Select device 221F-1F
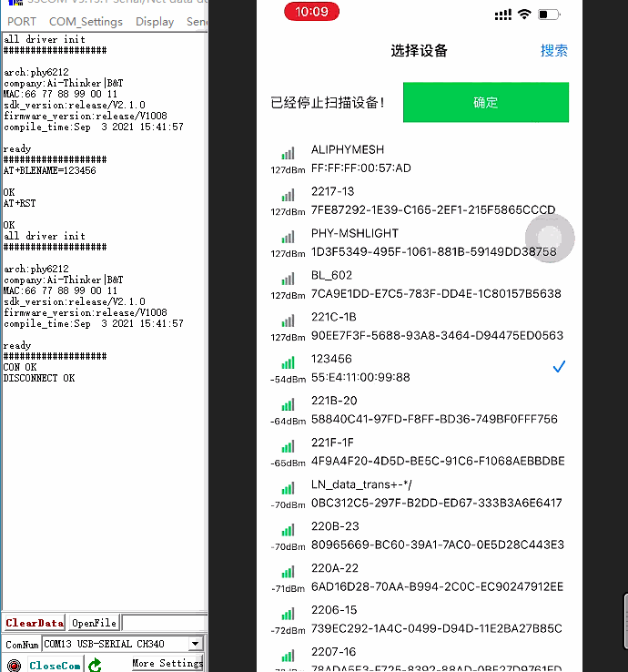The image size is (628, 672). (420, 452)
